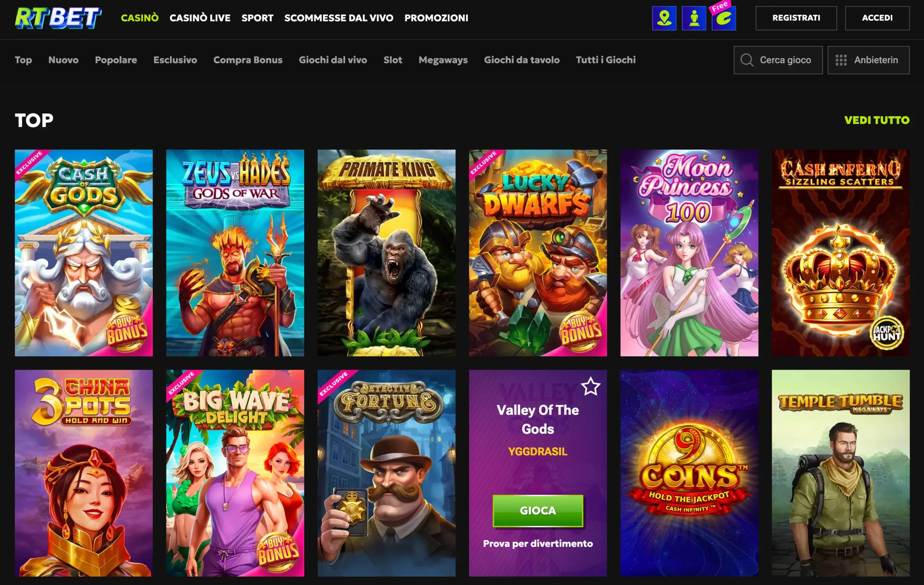Open 3 China Pots game

click(84, 473)
